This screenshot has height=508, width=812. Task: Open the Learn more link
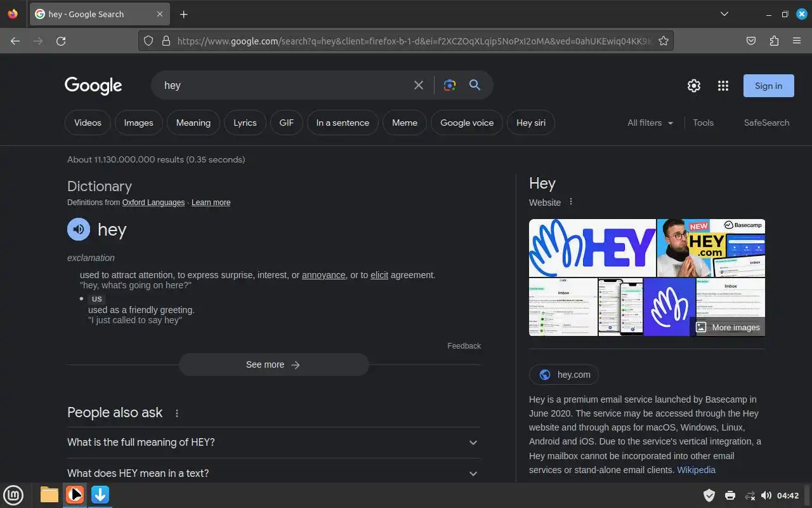(211, 203)
